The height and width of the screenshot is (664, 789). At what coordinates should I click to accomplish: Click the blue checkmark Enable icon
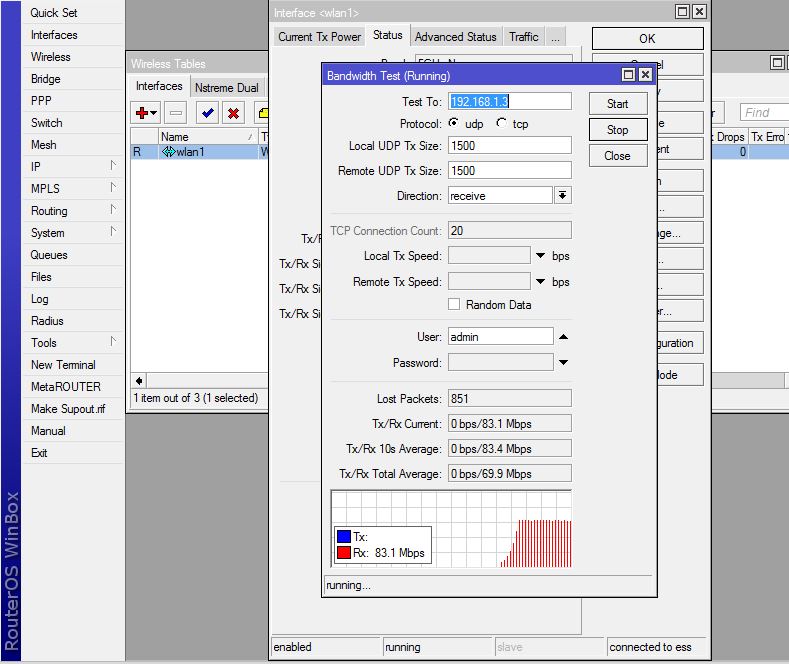(207, 113)
